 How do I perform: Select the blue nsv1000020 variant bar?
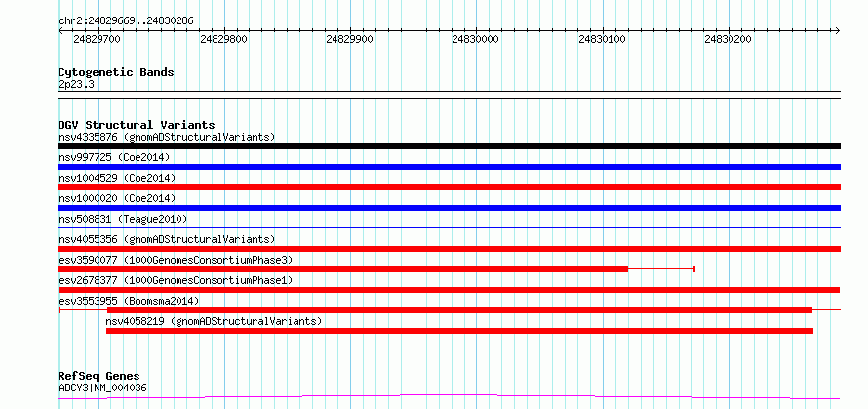[x=449, y=208]
